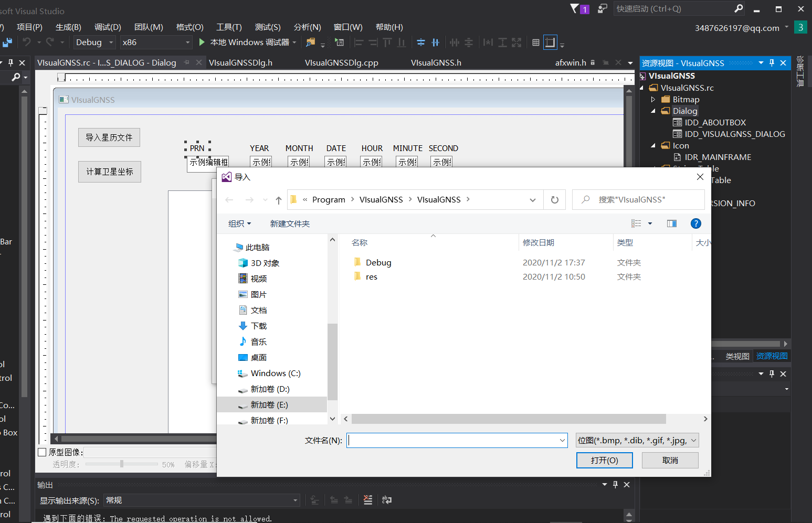Image resolution: width=812 pixels, height=523 pixels.
Task: Switch to VIsualGNSSDlg.cpp tab
Action: point(341,63)
